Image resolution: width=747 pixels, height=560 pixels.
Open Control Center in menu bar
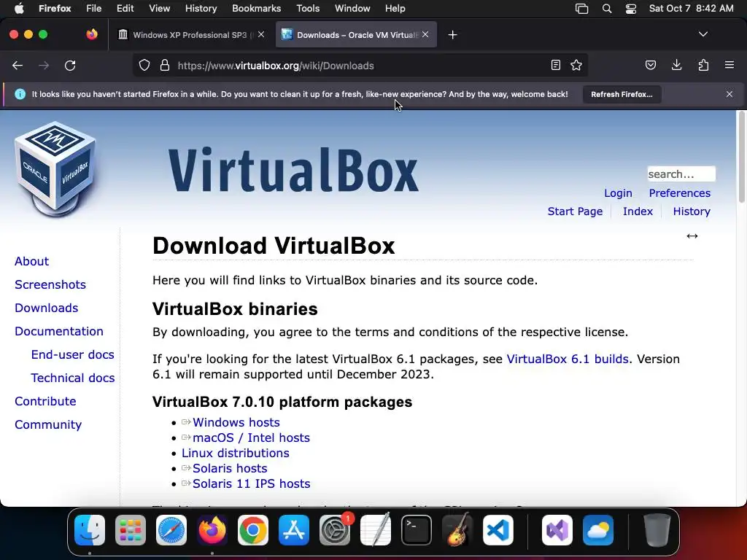tap(631, 9)
